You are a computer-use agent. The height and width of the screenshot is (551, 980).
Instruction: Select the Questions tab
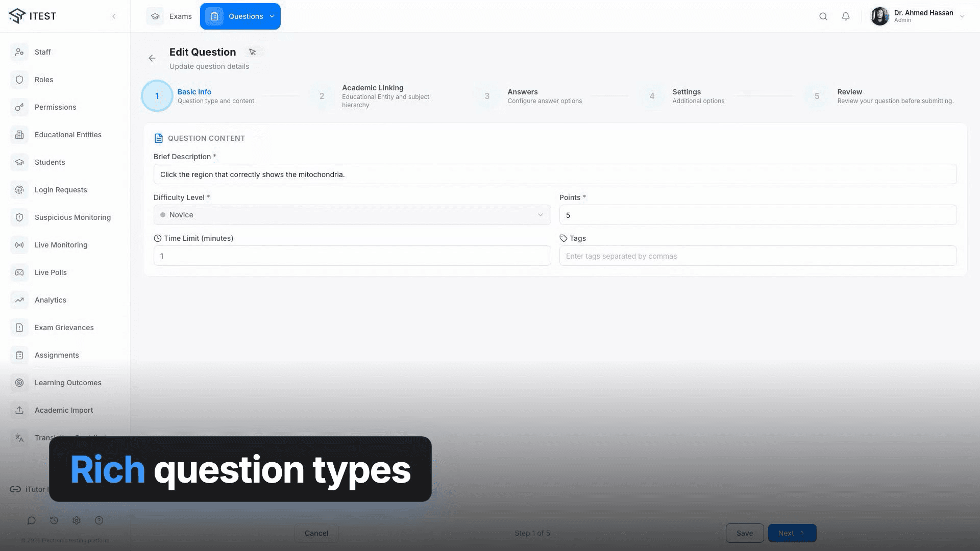pyautogui.click(x=240, y=16)
